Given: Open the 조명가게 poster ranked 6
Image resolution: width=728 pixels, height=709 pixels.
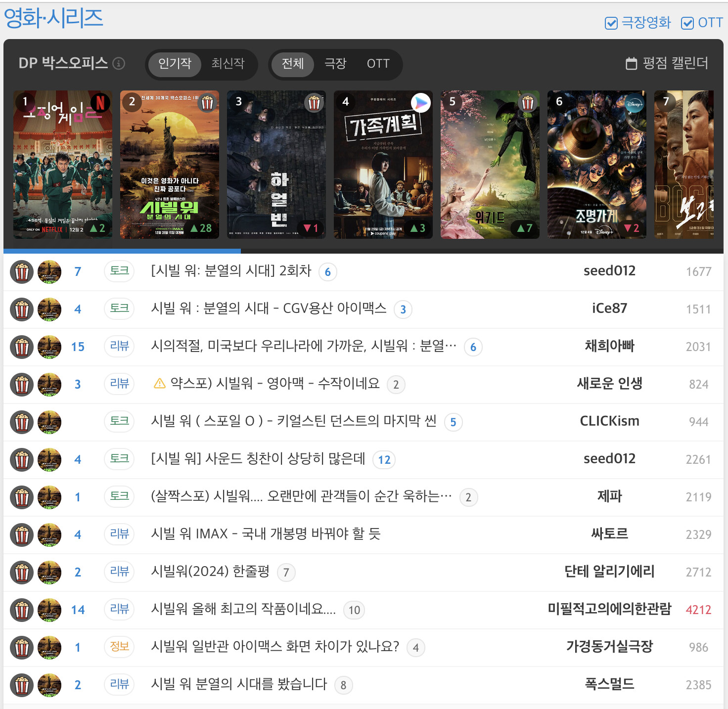Looking at the screenshot, I should 597,165.
